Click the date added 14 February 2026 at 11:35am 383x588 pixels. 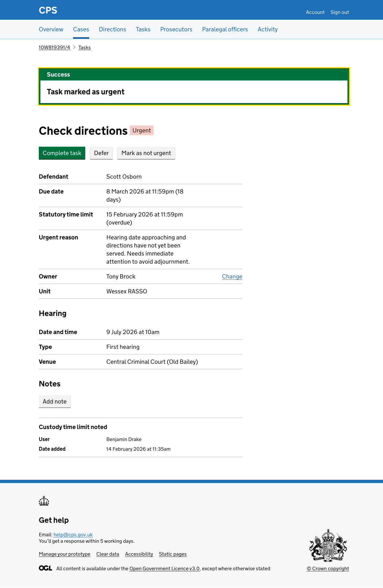(x=138, y=449)
